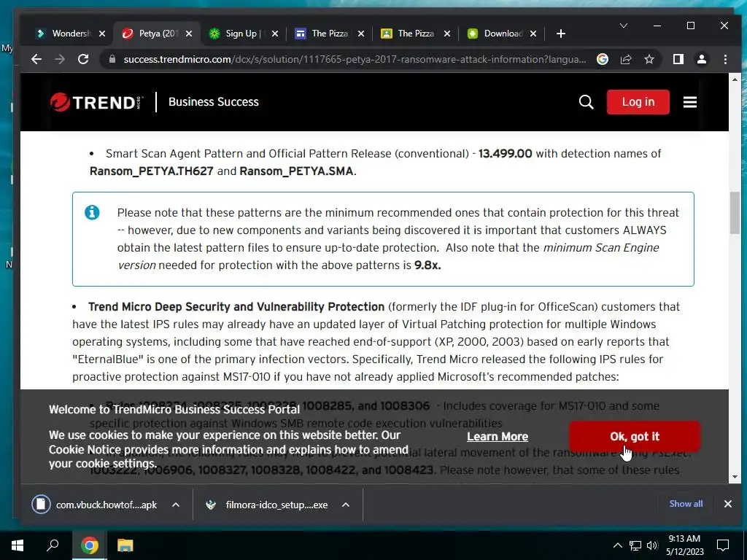Click the share page icon
The height and width of the screenshot is (560, 747).
pos(625,59)
